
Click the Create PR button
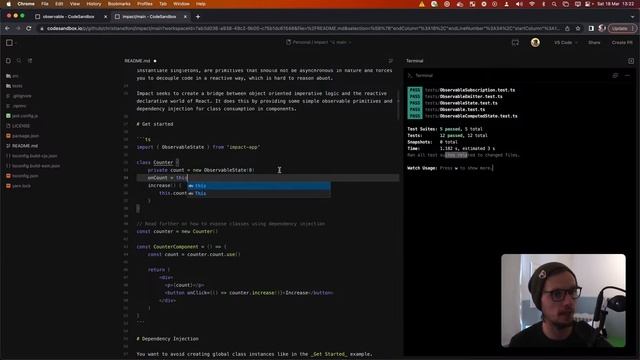(x=622, y=42)
